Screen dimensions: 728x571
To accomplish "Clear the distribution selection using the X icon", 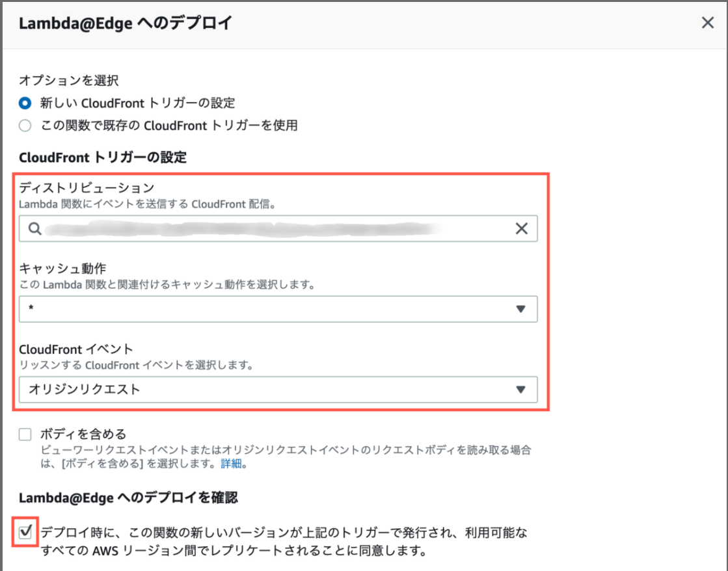I will (x=520, y=228).
